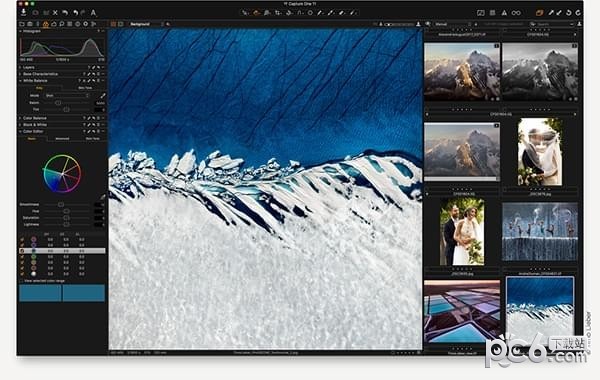Toggle the green color range checkbox
This screenshot has height=380, width=600.
click(22, 257)
